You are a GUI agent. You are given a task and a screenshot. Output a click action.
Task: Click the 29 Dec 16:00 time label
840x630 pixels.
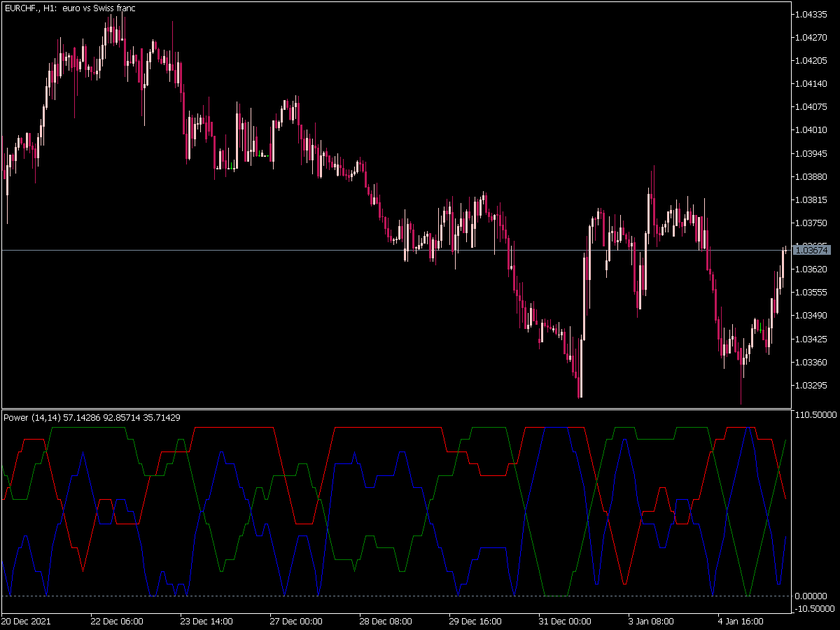pyautogui.click(x=475, y=621)
